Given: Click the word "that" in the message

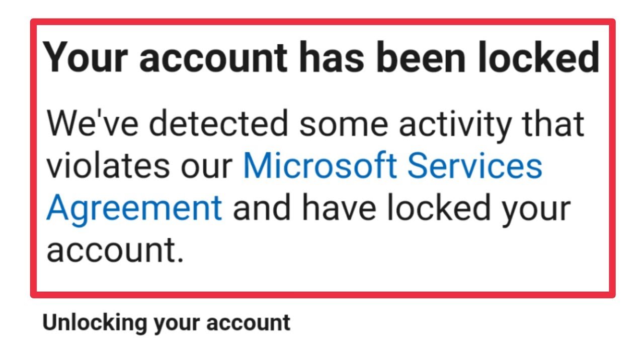Looking at the screenshot, I should [x=553, y=124].
